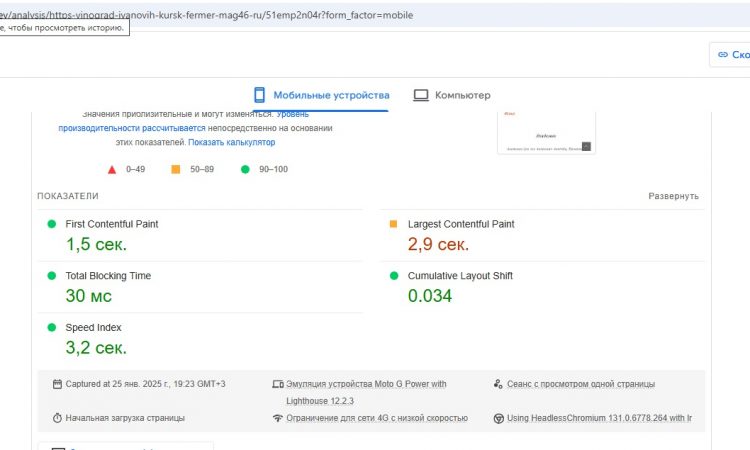Click the 0–49 legend label
The image size is (750, 450).
(135, 169)
